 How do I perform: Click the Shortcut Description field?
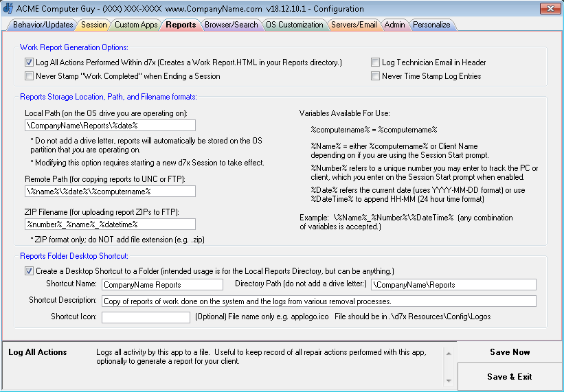(319, 301)
